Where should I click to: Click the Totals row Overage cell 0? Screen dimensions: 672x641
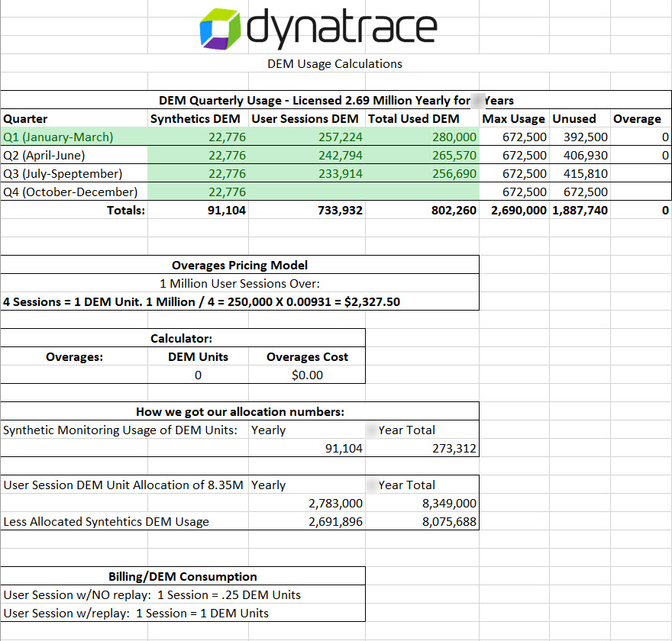[x=665, y=211]
